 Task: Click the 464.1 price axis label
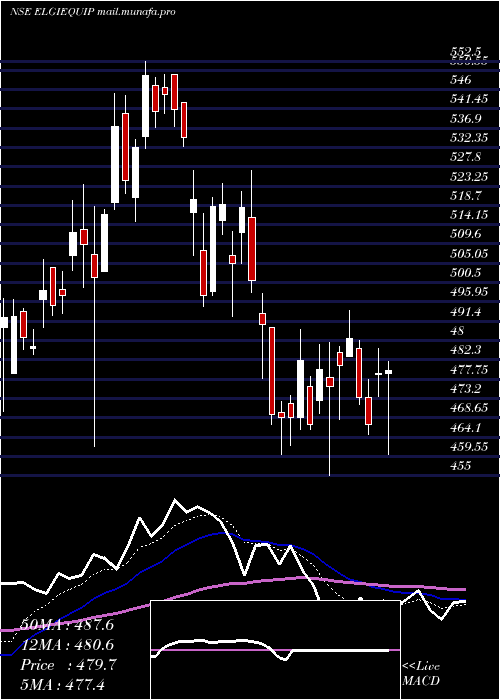coord(466,428)
